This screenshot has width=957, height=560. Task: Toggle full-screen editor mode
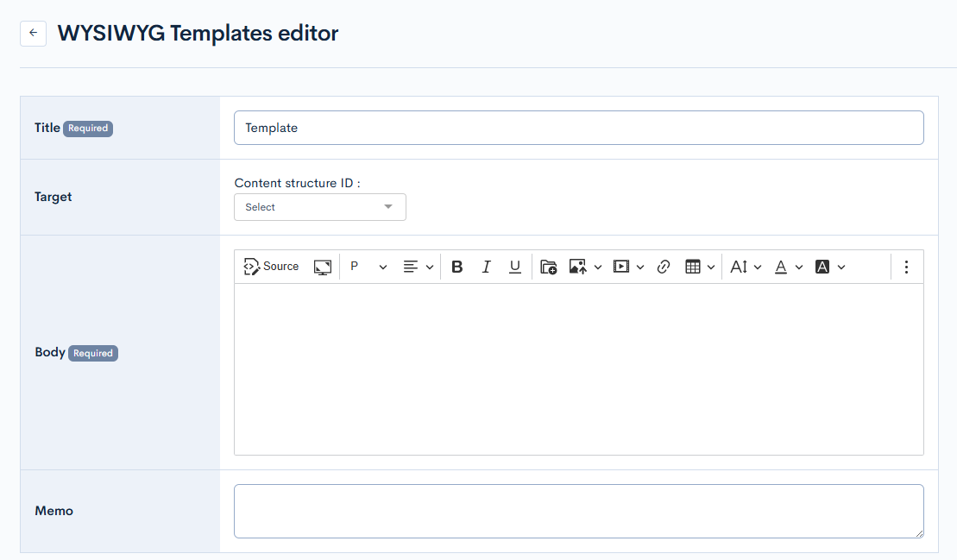click(x=323, y=267)
